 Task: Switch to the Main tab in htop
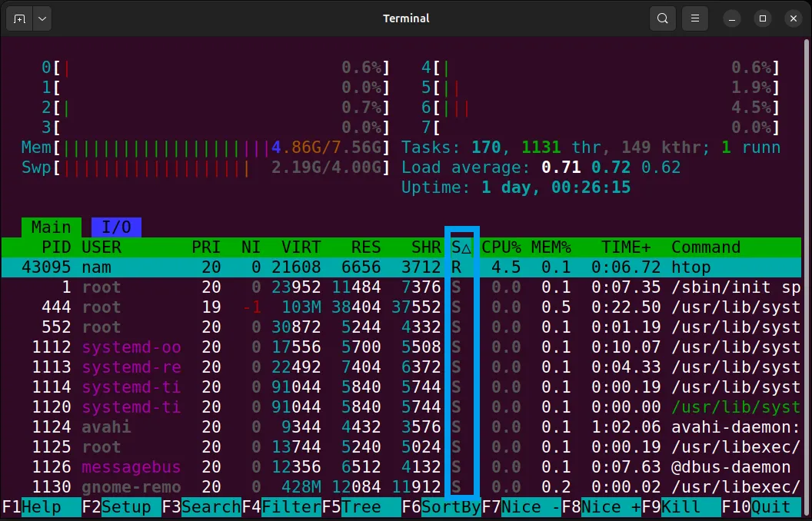pos(52,227)
